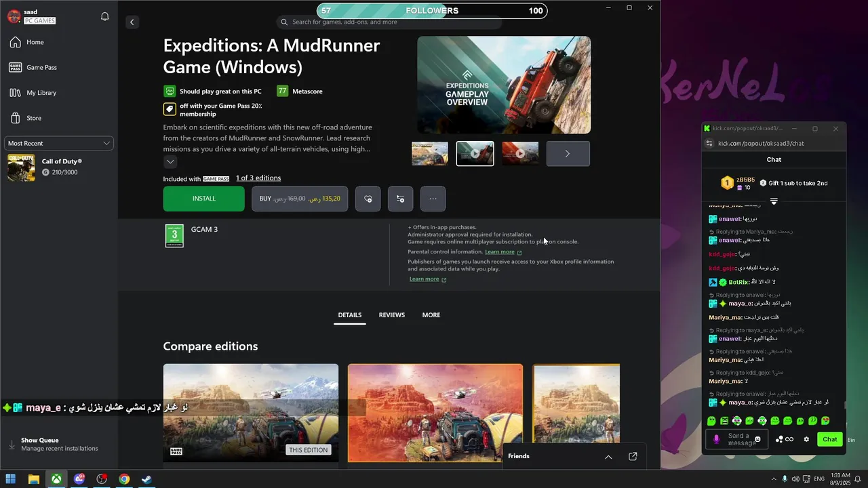
Task: Click the taskbar volume speaker icon
Action: tap(795, 479)
